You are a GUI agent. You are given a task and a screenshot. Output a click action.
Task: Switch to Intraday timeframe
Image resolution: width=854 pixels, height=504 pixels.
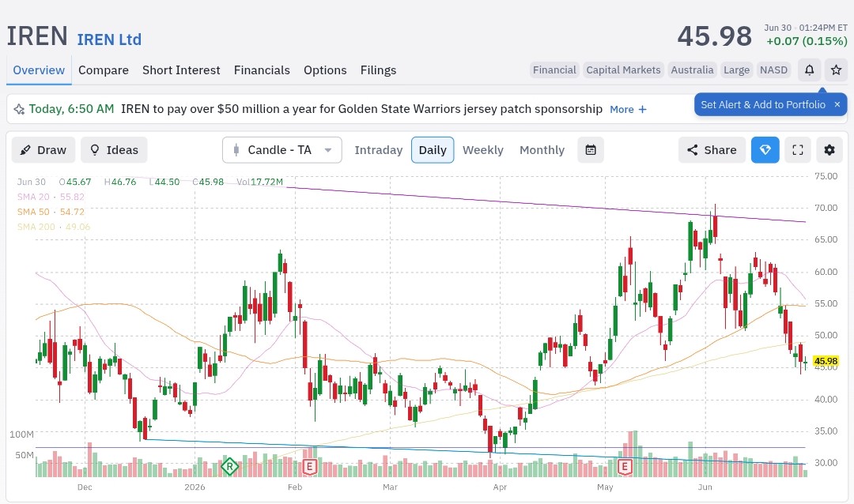point(379,150)
